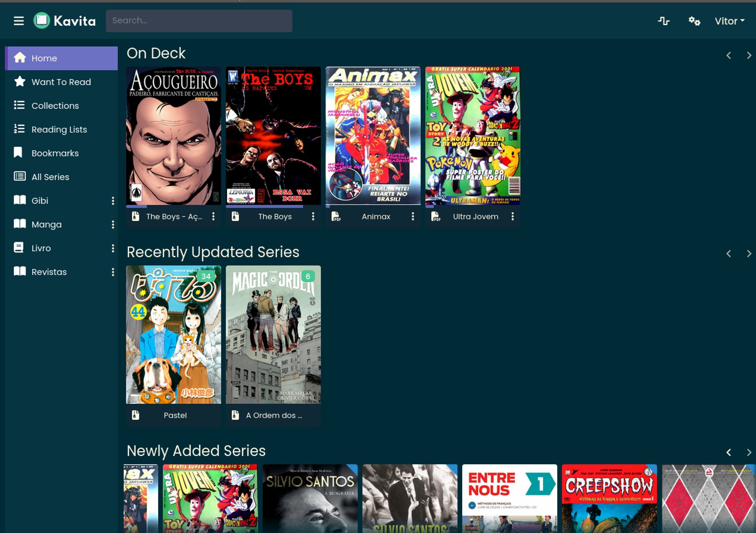
Task: Click the Search input field
Action: click(199, 21)
